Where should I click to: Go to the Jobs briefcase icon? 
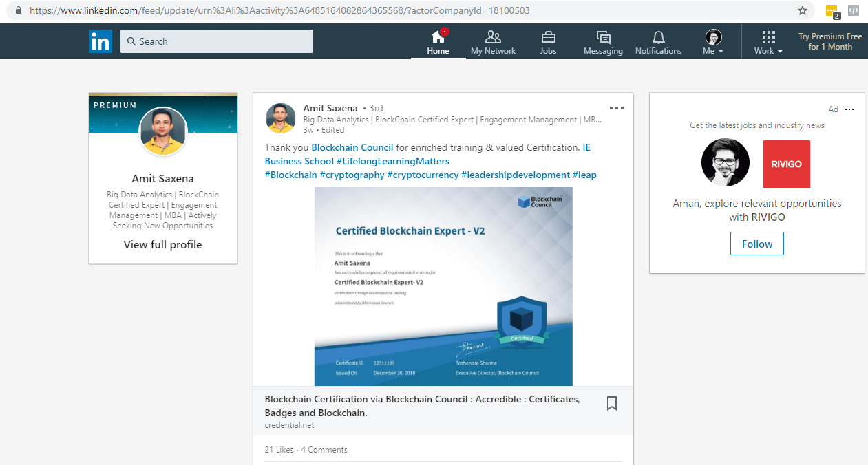pyautogui.click(x=548, y=37)
